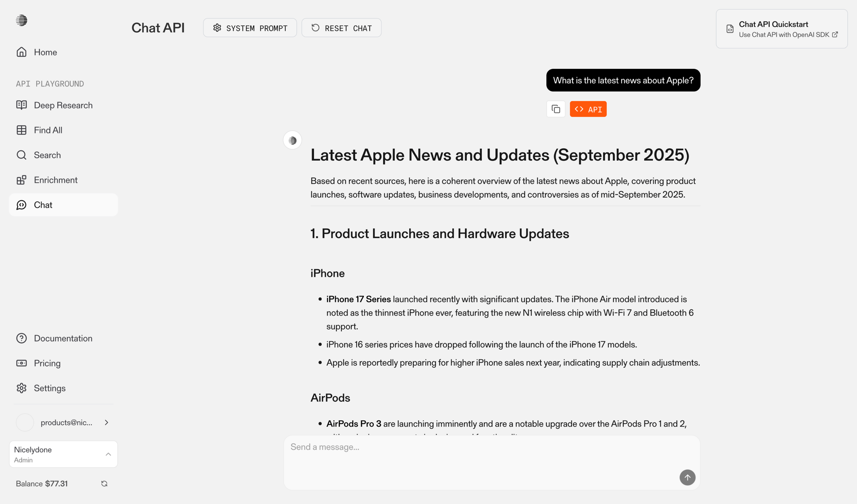This screenshot has height=504, width=857.
Task: Click the Pricing banknote icon
Action: coord(21,363)
